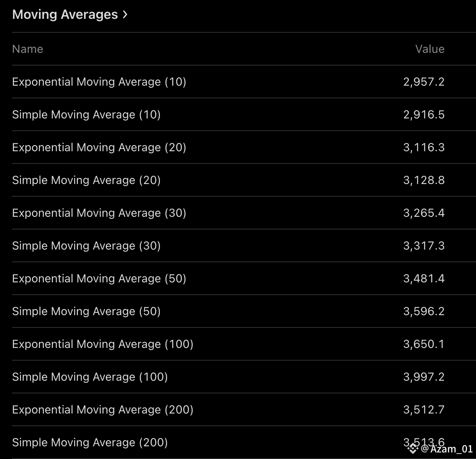Select the Exponential Moving Average (50) row
The width and height of the screenshot is (476, 459).
tap(99, 279)
